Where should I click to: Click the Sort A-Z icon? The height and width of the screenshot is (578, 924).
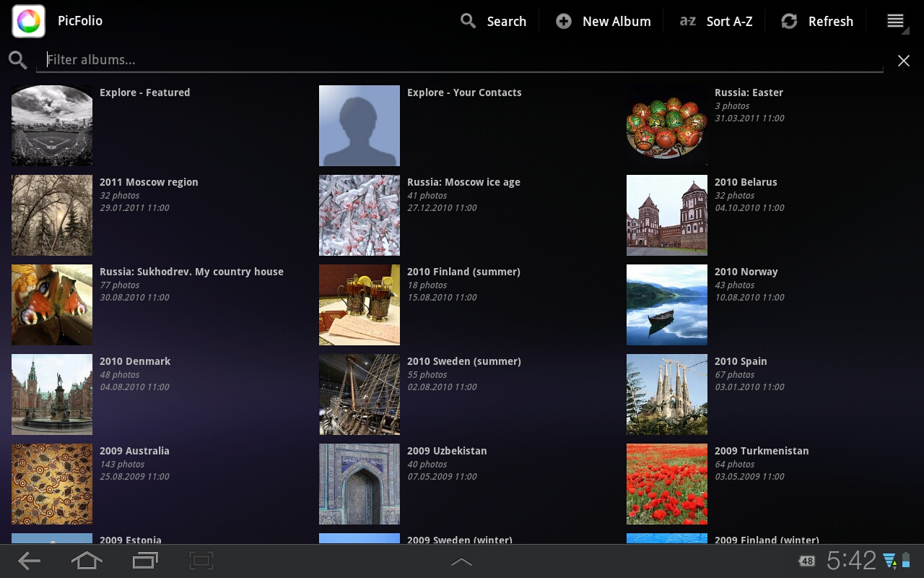pyautogui.click(x=688, y=21)
